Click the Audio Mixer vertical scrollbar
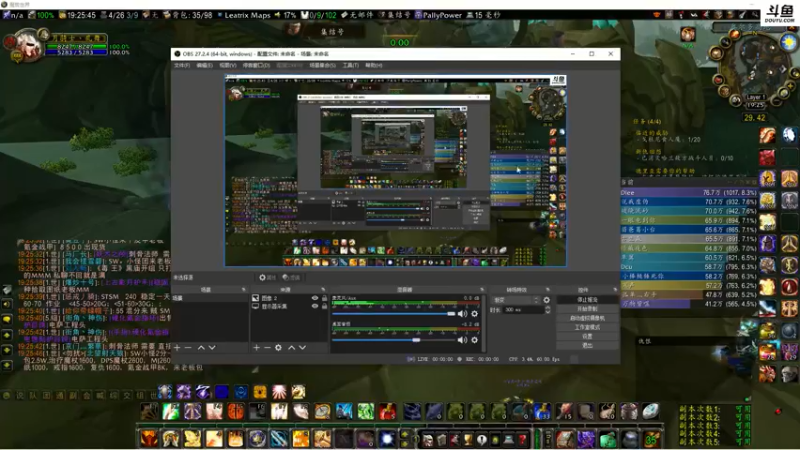This screenshot has width=800, height=450. (484, 323)
